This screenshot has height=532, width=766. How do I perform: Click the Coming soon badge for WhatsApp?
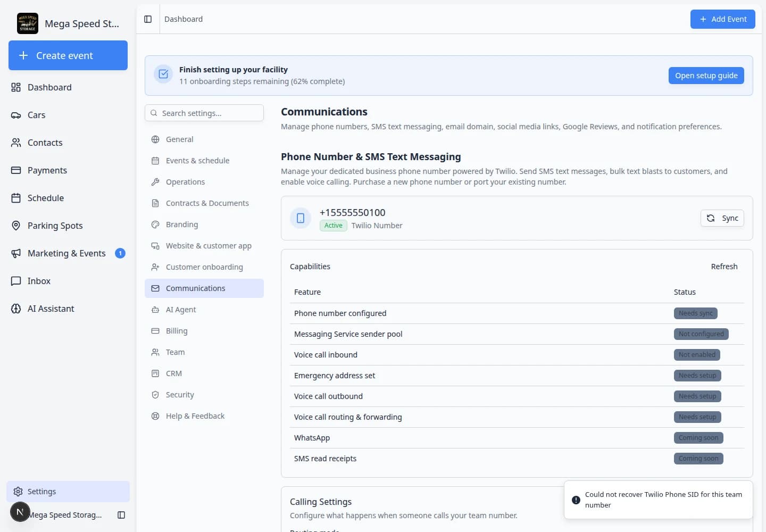pyautogui.click(x=698, y=438)
